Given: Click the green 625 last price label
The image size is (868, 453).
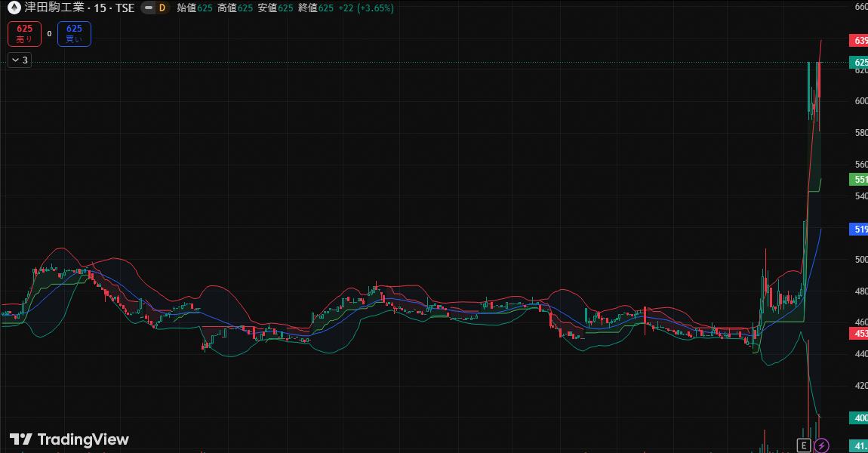Looking at the screenshot, I should pyautogui.click(x=859, y=62).
